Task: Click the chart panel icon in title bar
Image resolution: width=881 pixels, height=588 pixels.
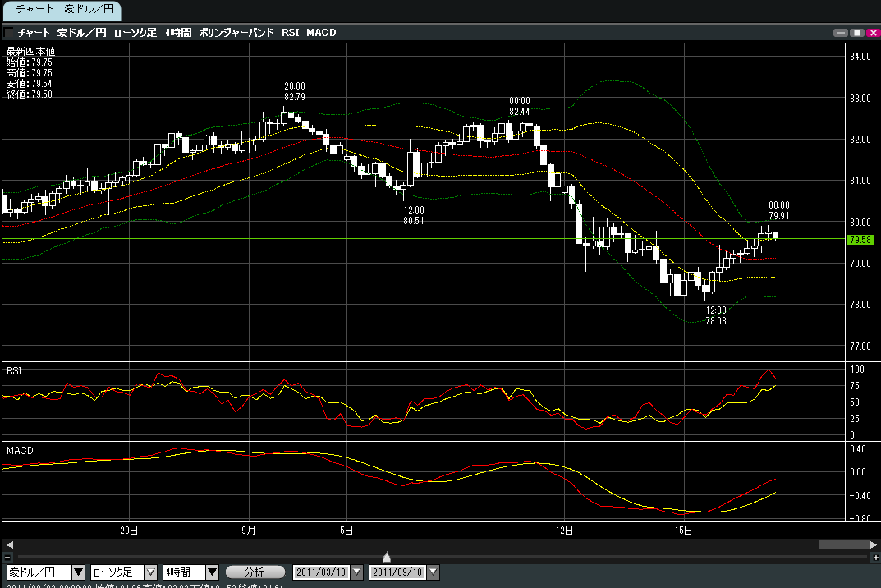Action: click(x=8, y=33)
